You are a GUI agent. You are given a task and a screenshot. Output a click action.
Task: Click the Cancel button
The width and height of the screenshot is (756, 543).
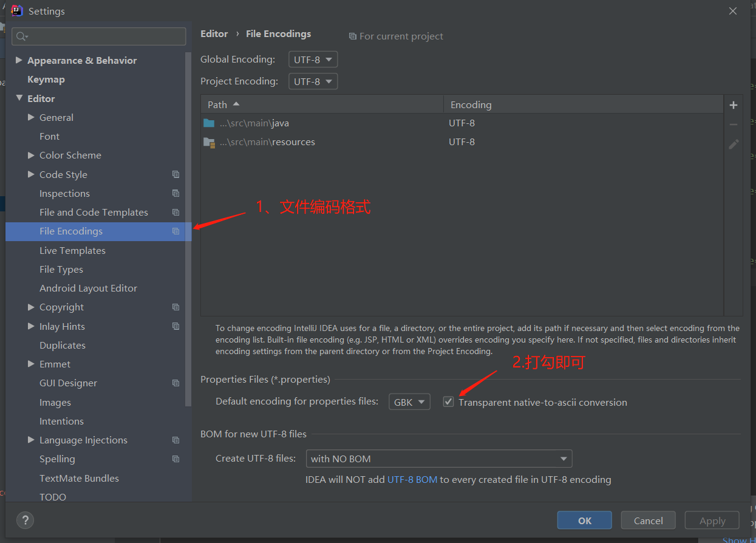pos(649,521)
